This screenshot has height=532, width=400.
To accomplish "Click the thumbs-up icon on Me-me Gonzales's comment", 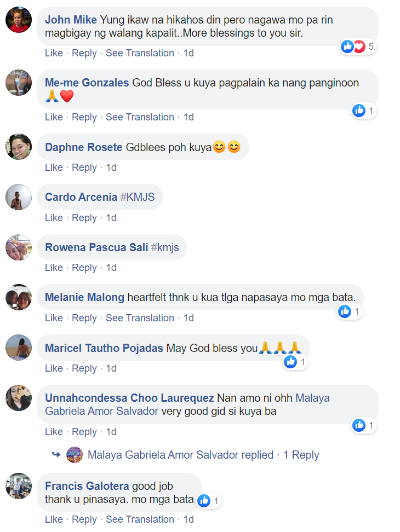I will click(358, 111).
